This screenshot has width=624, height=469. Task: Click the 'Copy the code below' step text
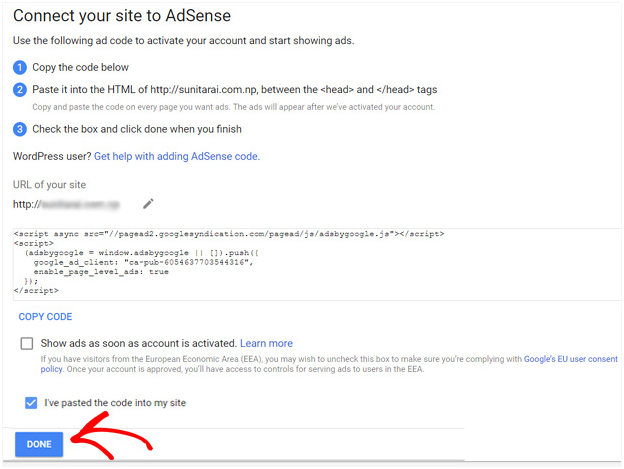[x=80, y=67]
